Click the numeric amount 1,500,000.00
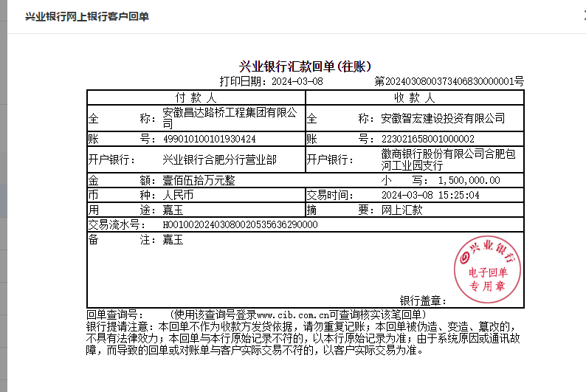Viewport: 586px width, 392px height. (x=469, y=180)
